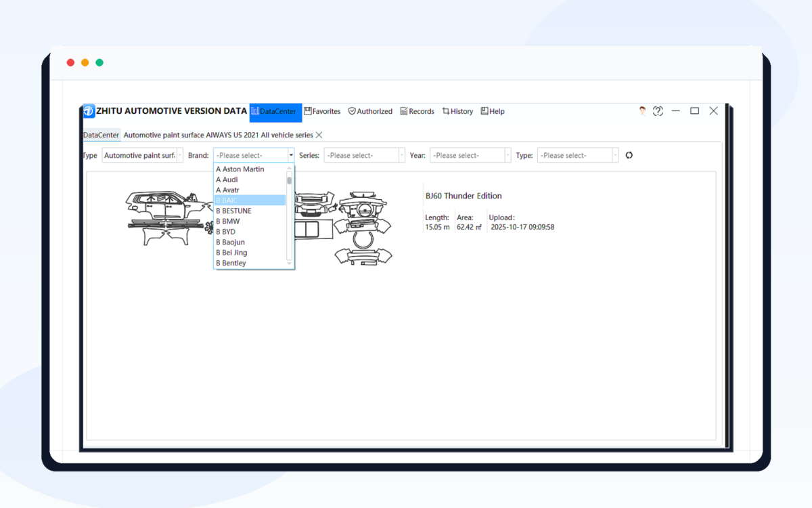Image resolution: width=812 pixels, height=508 pixels.
Task: Click the user avatar icon
Action: point(643,111)
